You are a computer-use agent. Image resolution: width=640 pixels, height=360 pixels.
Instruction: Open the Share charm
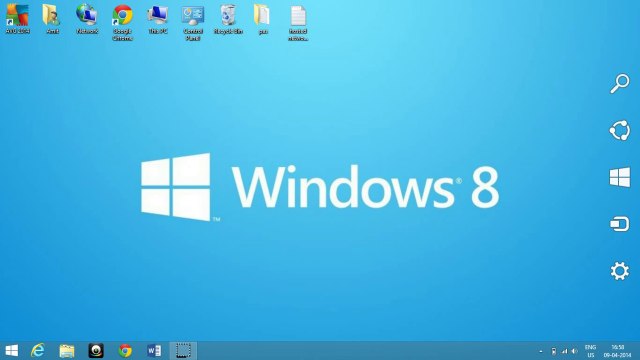click(x=620, y=131)
